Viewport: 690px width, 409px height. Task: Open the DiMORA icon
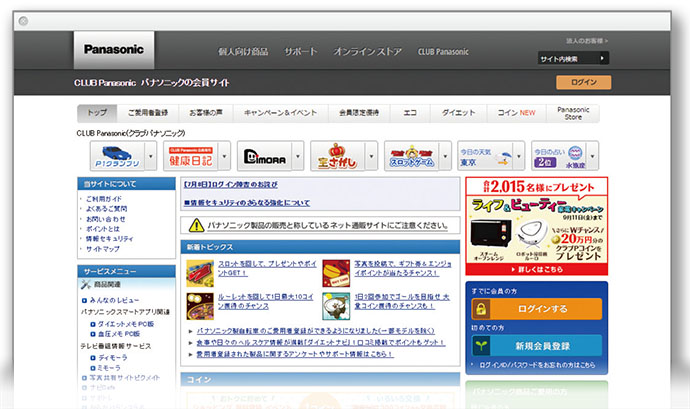click(x=264, y=156)
